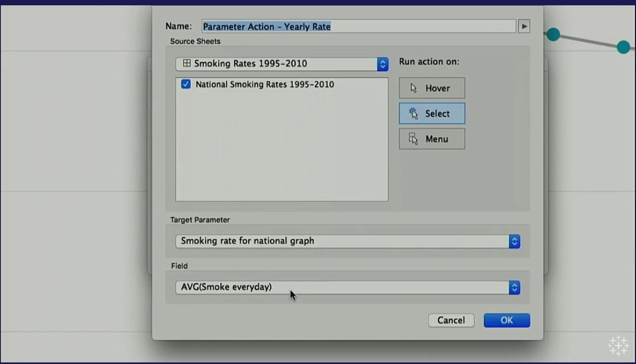Uncheck National Smoking Rates 1995-2010

186,84
